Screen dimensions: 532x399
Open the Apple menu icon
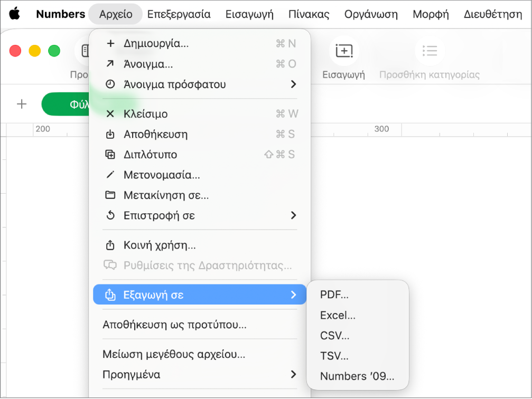point(15,14)
